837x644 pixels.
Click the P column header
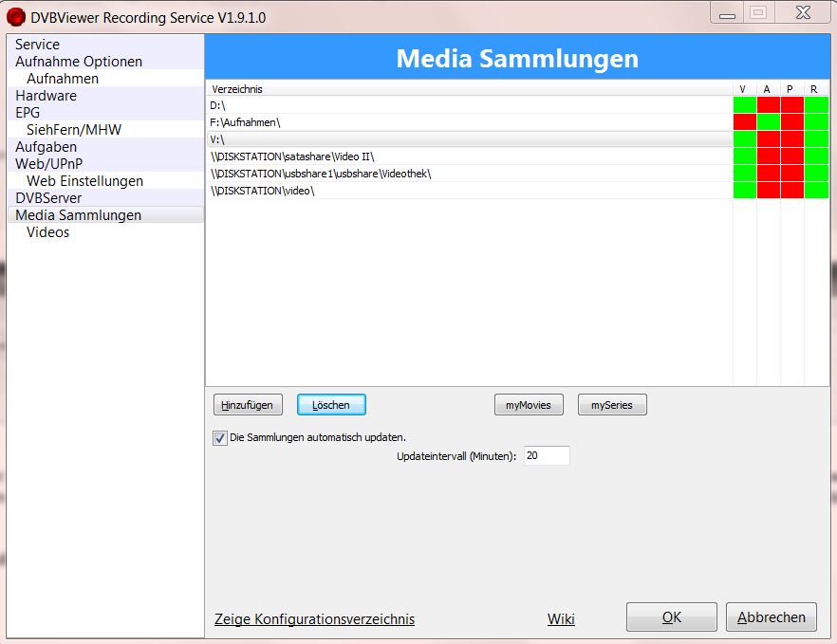tap(792, 88)
